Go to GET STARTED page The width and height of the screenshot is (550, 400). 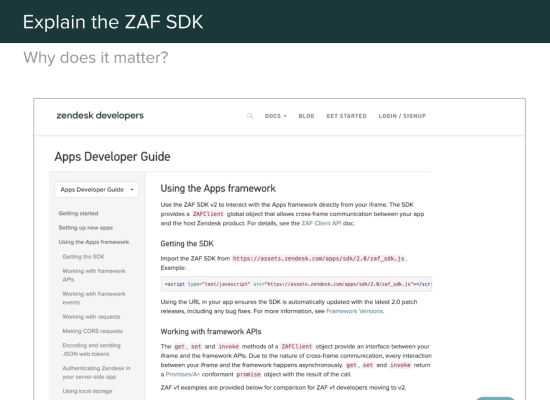click(346, 116)
